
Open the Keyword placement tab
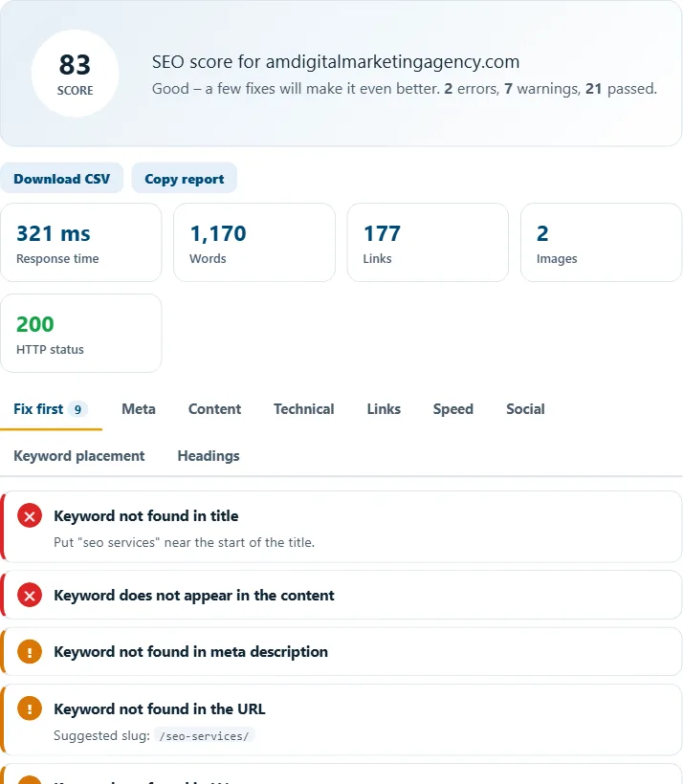[x=79, y=456]
